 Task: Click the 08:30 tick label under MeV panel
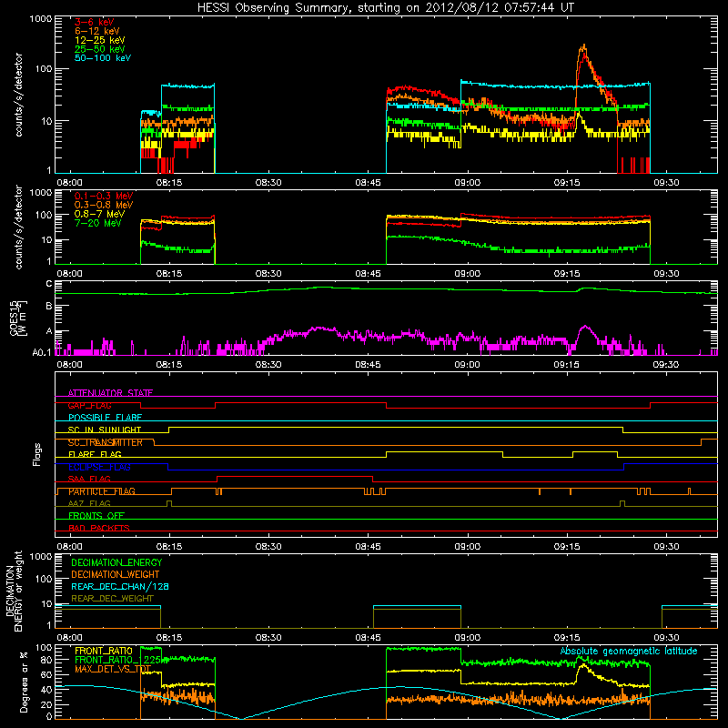click(x=268, y=274)
